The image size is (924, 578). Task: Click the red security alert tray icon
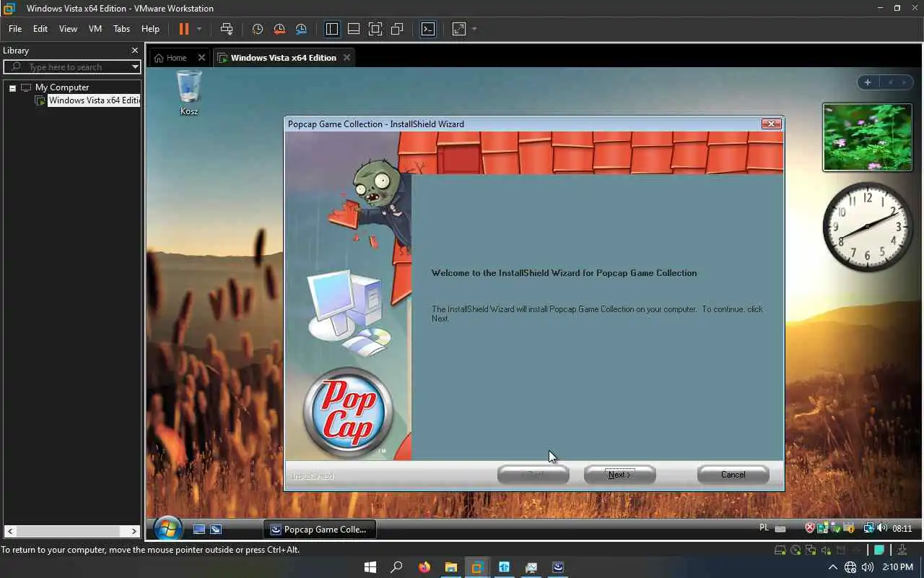810,528
